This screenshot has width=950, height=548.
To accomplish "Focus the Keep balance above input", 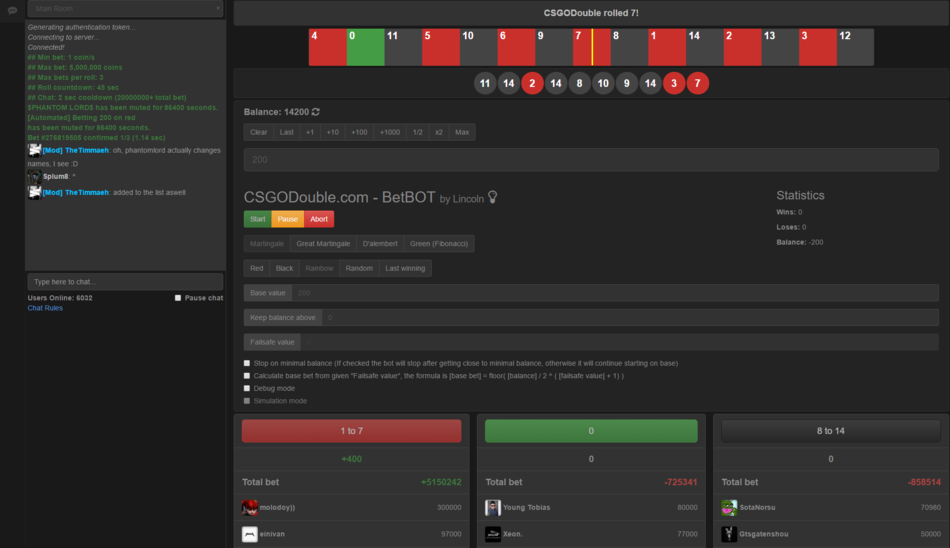I will click(x=630, y=318).
